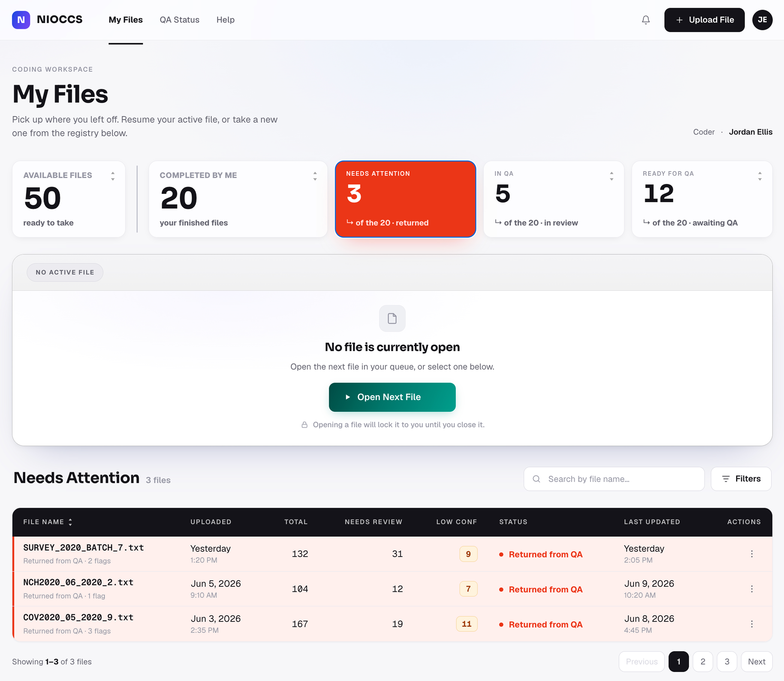This screenshot has width=784, height=681.
Task: Click the low-conf badge 11
Action: click(466, 624)
